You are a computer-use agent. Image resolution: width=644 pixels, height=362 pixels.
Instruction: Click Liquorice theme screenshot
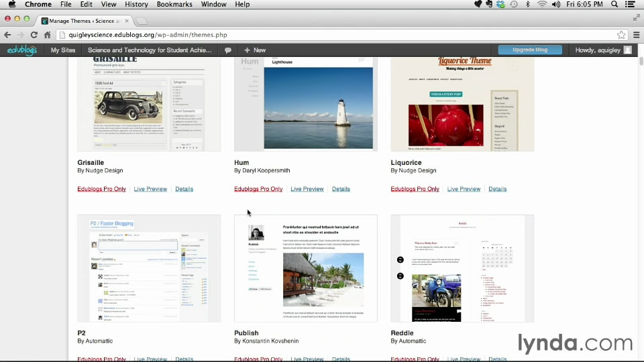(x=462, y=105)
